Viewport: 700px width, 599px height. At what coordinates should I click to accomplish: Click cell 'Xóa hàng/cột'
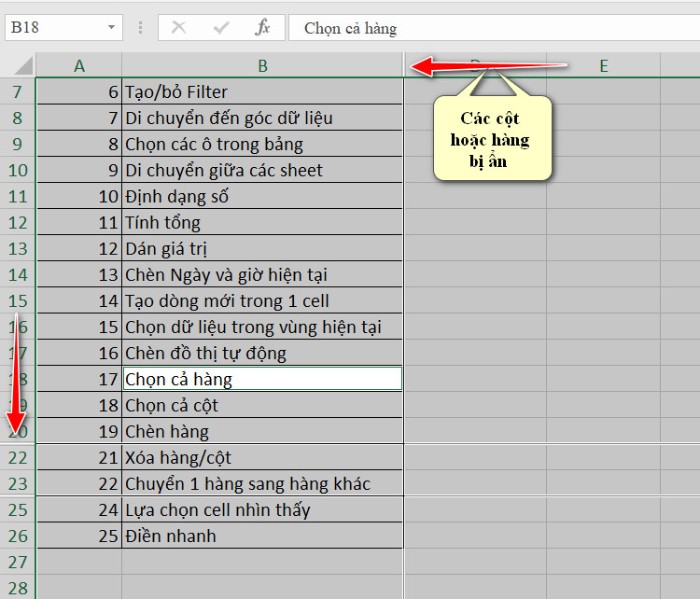(262, 457)
